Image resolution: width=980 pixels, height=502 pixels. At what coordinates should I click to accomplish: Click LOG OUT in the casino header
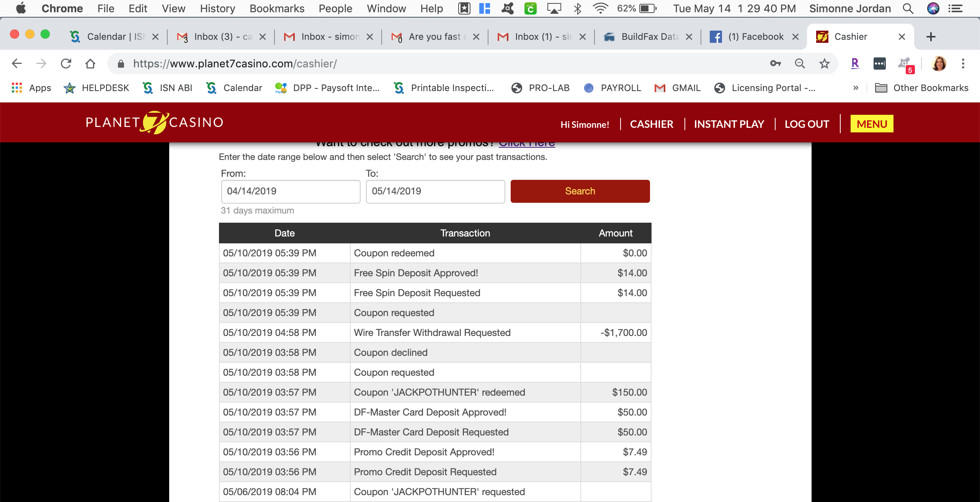807,124
